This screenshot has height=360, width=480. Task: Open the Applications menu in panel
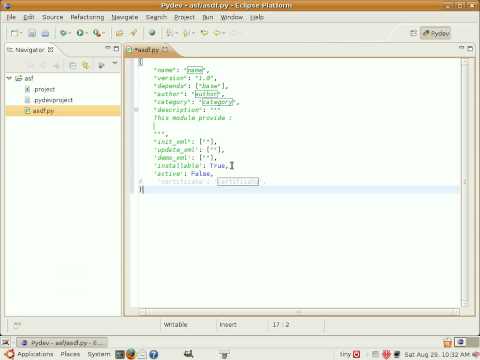(35, 354)
